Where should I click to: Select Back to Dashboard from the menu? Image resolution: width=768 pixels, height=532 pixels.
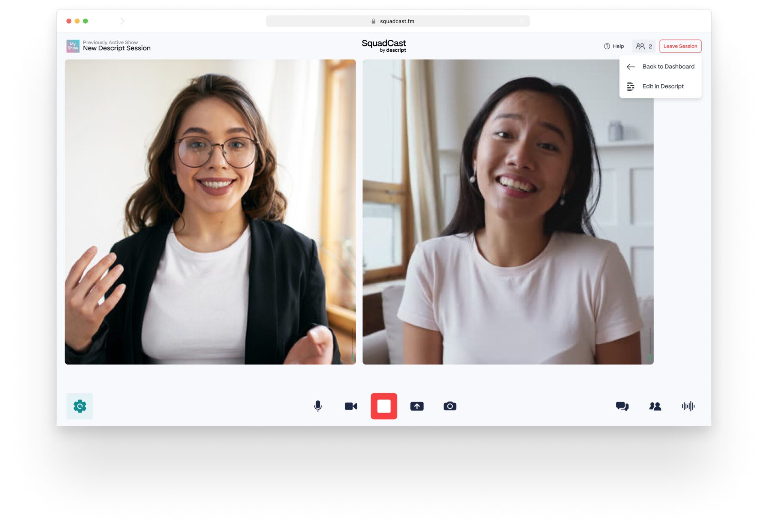(668, 67)
